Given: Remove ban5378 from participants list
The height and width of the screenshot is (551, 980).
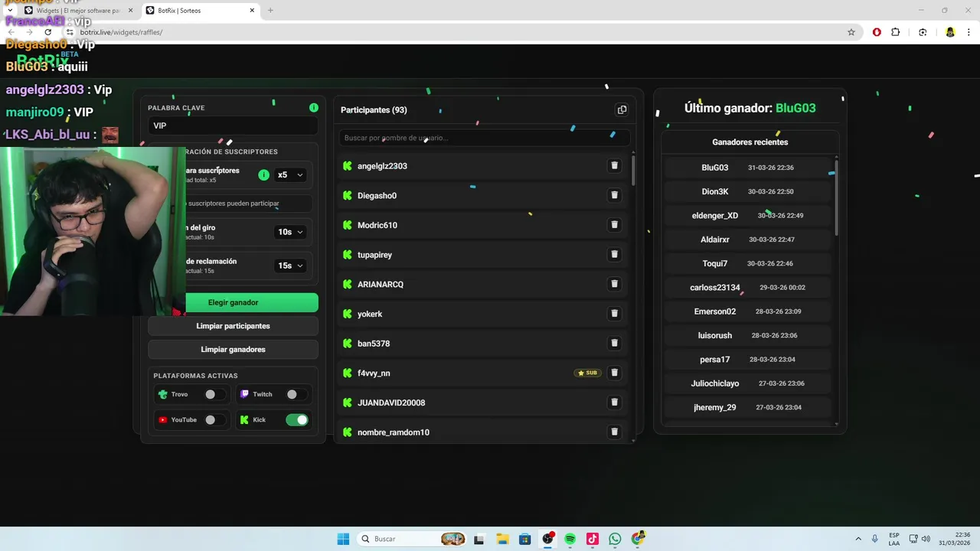Looking at the screenshot, I should [614, 343].
